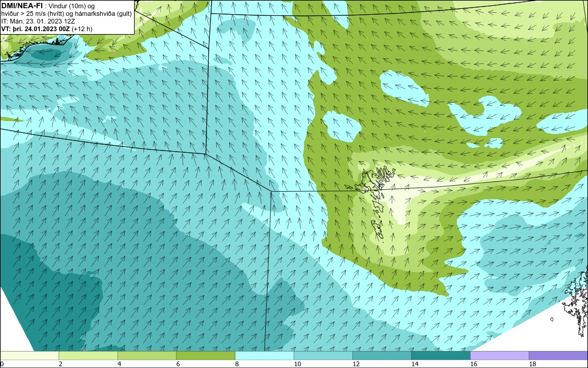This screenshot has height=368, width=588.
Task: Click the 14–16 m/s dark teal legend swatch
Action: (441, 355)
